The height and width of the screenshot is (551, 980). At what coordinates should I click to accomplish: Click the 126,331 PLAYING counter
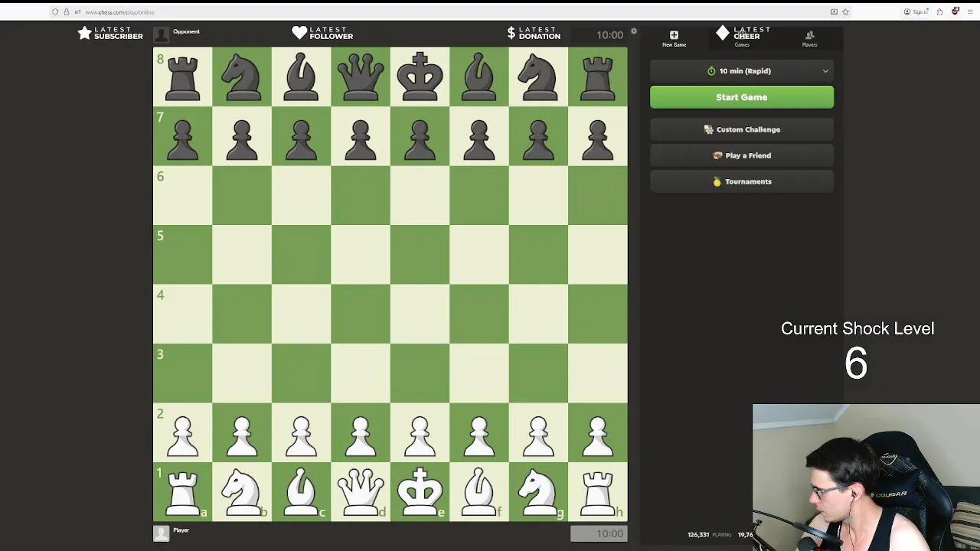pyautogui.click(x=709, y=535)
